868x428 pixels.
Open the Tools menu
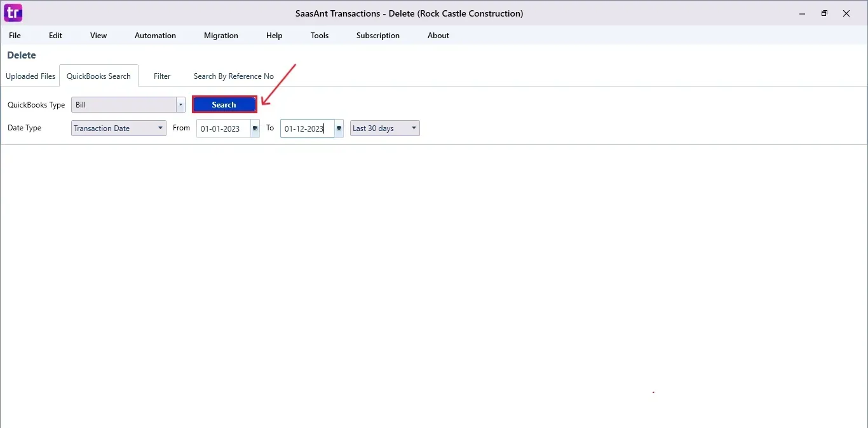pyautogui.click(x=320, y=36)
